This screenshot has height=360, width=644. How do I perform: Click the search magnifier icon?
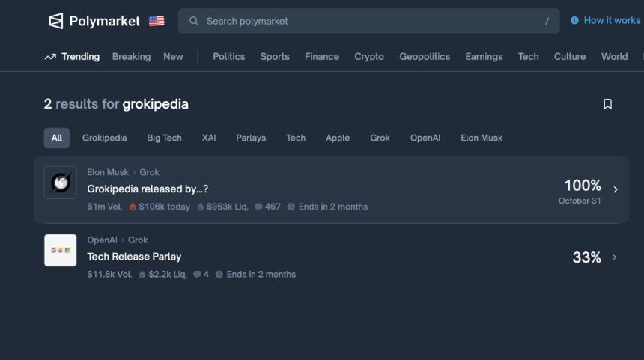pos(194,21)
